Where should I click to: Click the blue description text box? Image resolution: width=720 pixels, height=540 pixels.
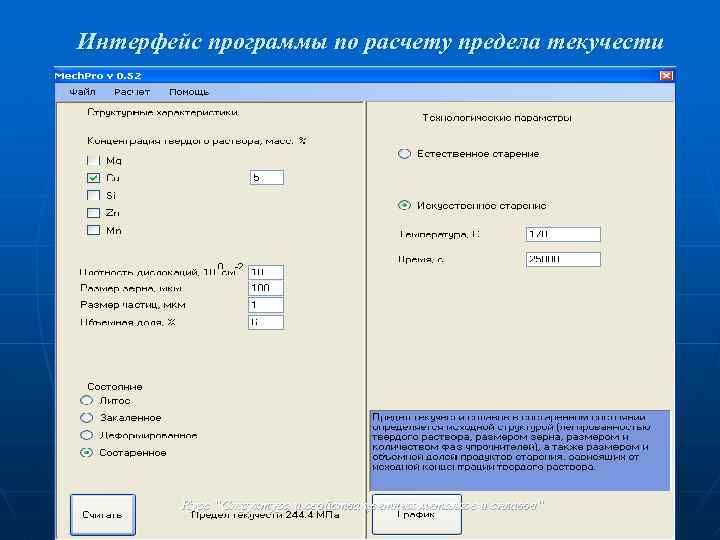[520, 450]
